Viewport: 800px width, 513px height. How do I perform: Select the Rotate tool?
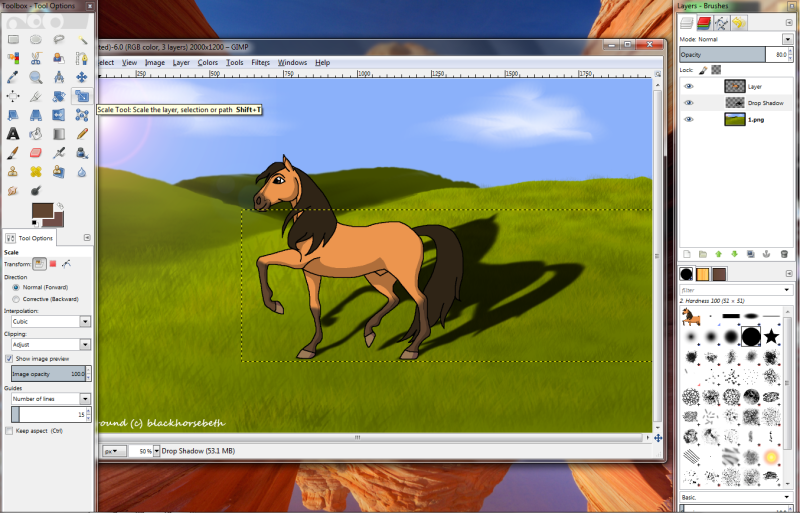pyautogui.click(x=59, y=96)
